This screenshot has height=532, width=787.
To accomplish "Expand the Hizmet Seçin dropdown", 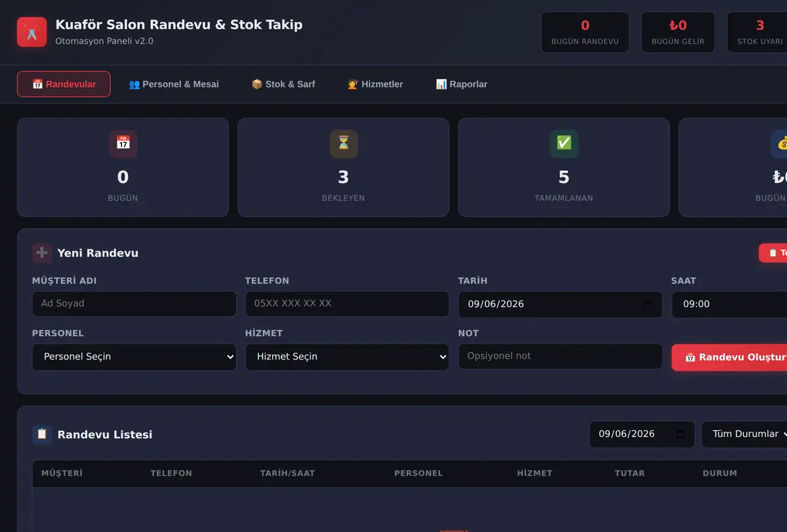I will [347, 357].
